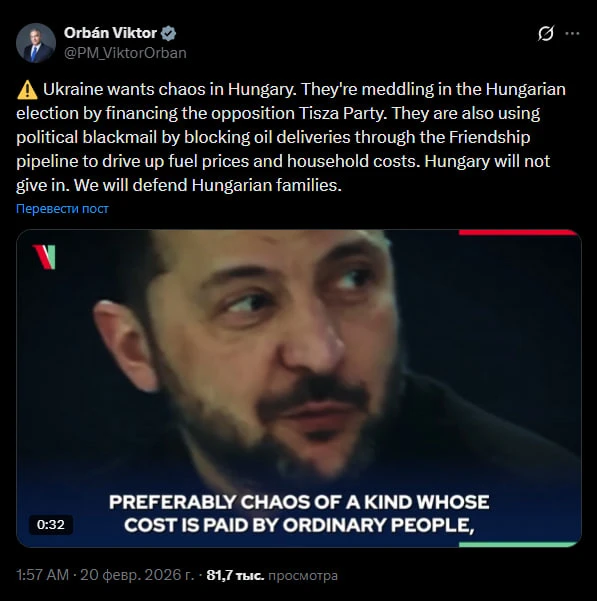The height and width of the screenshot is (601, 597).
Task: Open the @PM_ViktorOrban handle link
Action: [x=125, y=53]
